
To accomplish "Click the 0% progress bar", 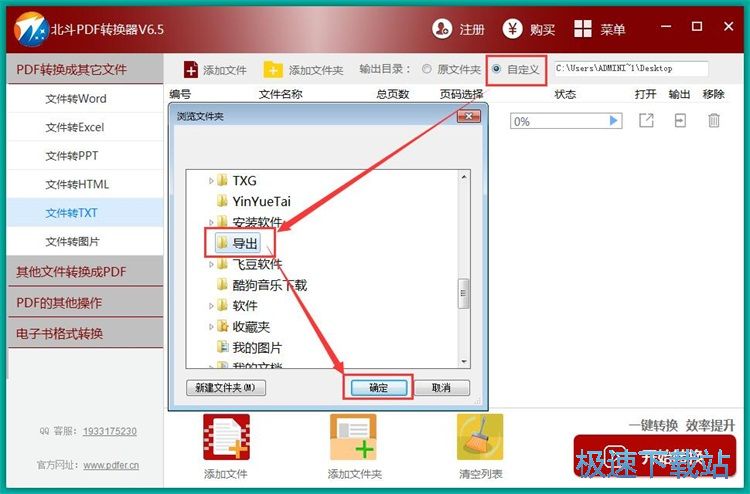I will click(x=566, y=121).
